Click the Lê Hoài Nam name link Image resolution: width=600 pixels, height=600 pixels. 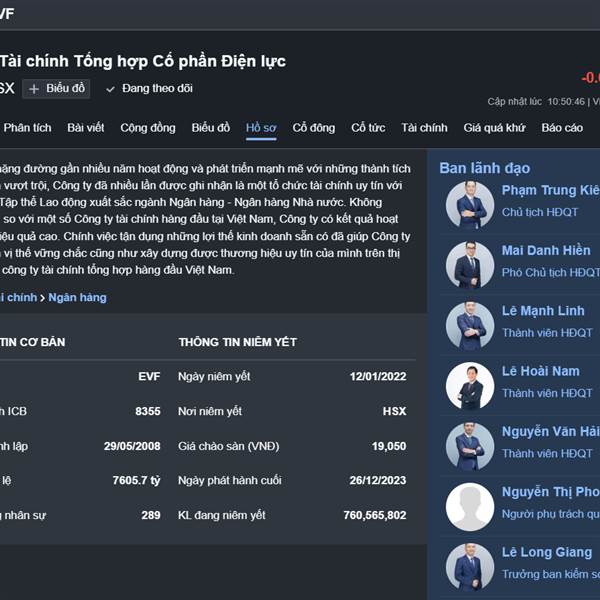(x=540, y=371)
